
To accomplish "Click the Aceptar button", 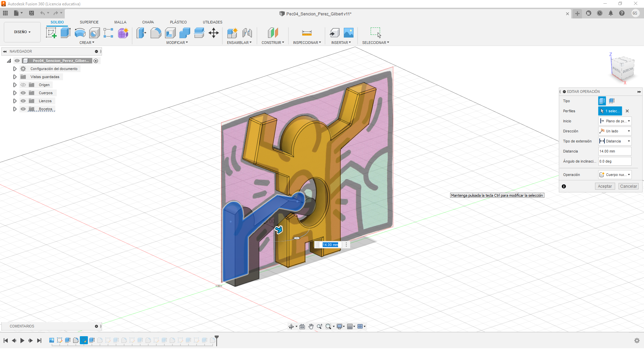I will click(x=604, y=186).
